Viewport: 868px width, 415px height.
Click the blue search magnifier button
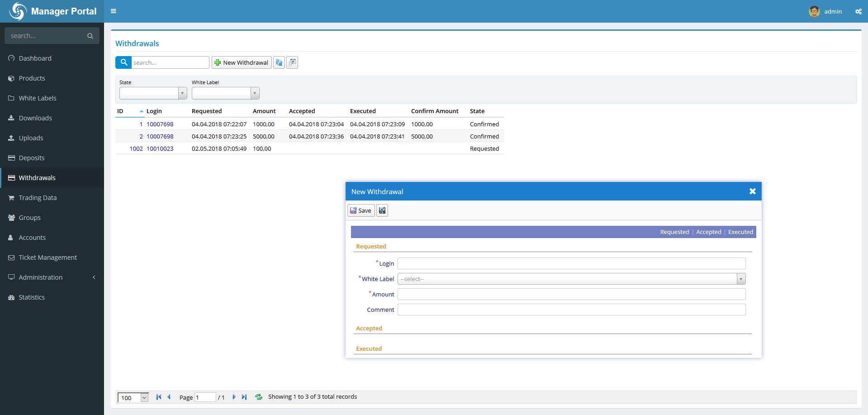[123, 62]
